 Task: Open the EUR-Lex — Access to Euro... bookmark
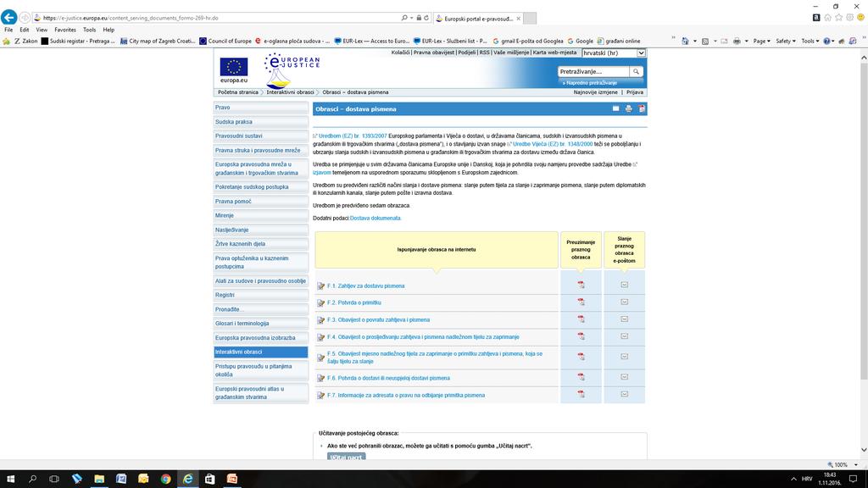point(372,41)
